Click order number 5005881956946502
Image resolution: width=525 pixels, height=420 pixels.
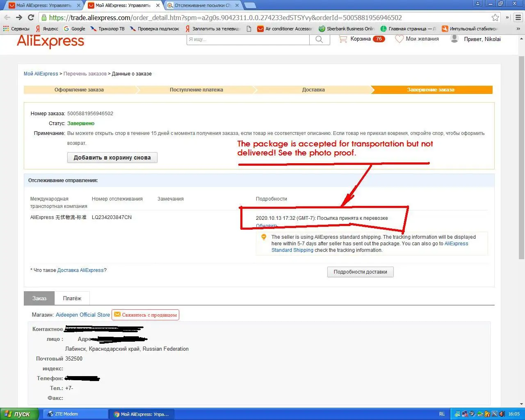[90, 114]
